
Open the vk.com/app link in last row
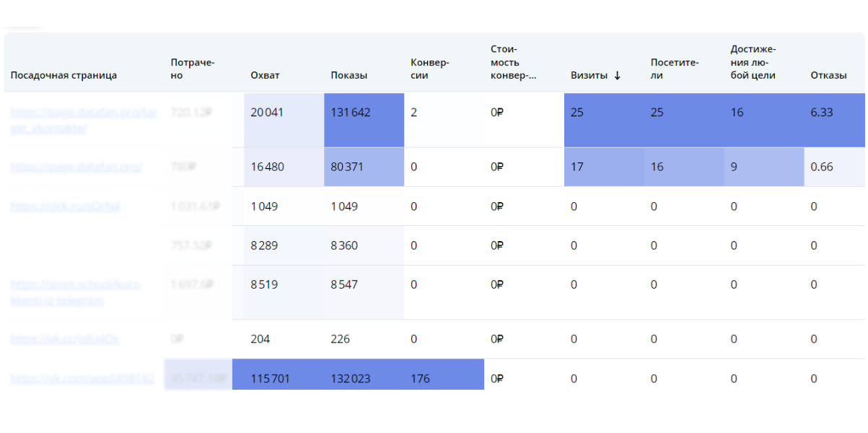click(82, 378)
